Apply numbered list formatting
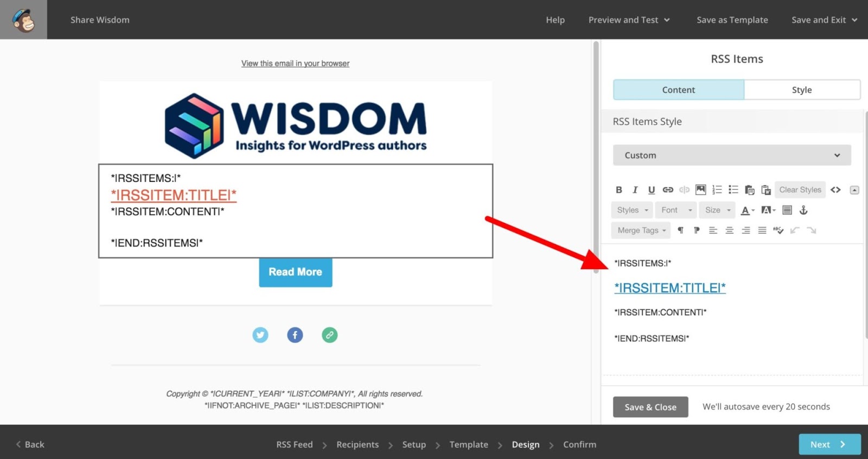 click(717, 190)
